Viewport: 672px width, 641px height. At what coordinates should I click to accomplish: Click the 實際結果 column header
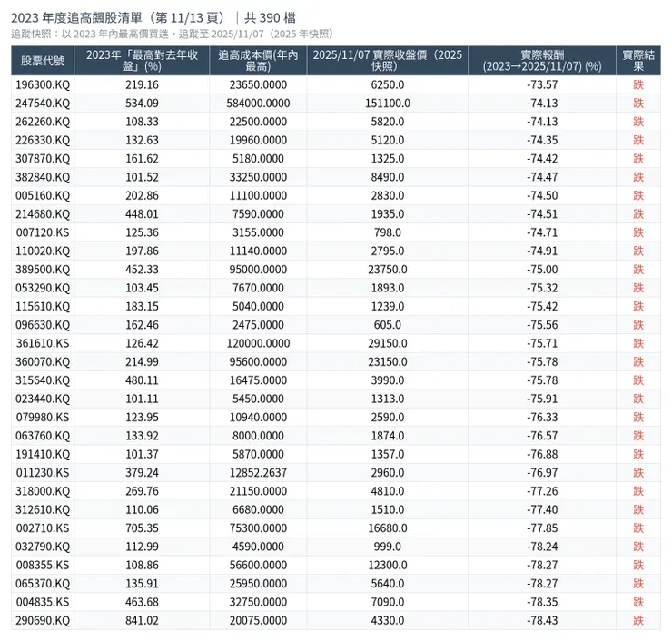(638, 61)
